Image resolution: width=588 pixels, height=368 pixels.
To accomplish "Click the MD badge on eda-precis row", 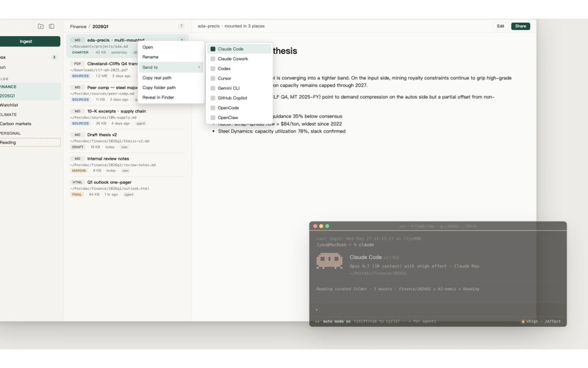I will (x=77, y=40).
